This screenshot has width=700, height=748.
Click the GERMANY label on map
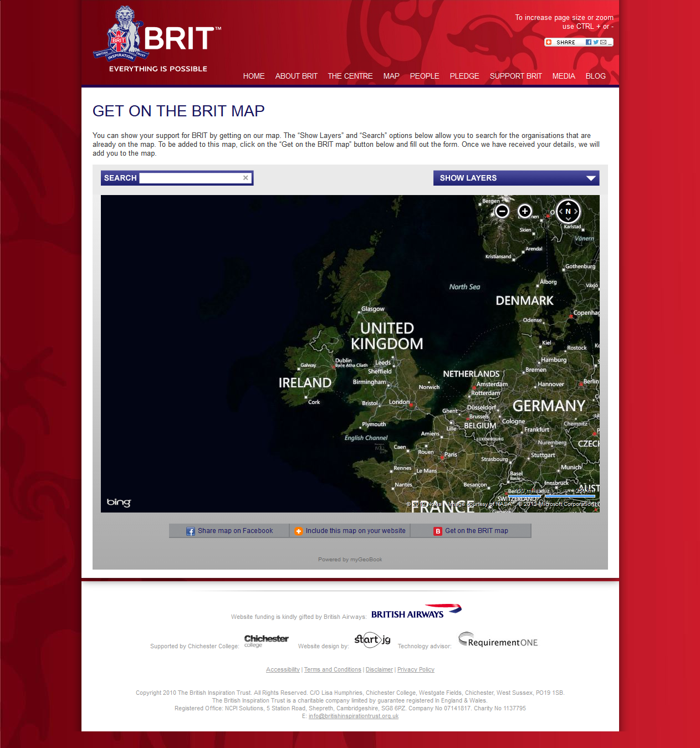pyautogui.click(x=549, y=406)
